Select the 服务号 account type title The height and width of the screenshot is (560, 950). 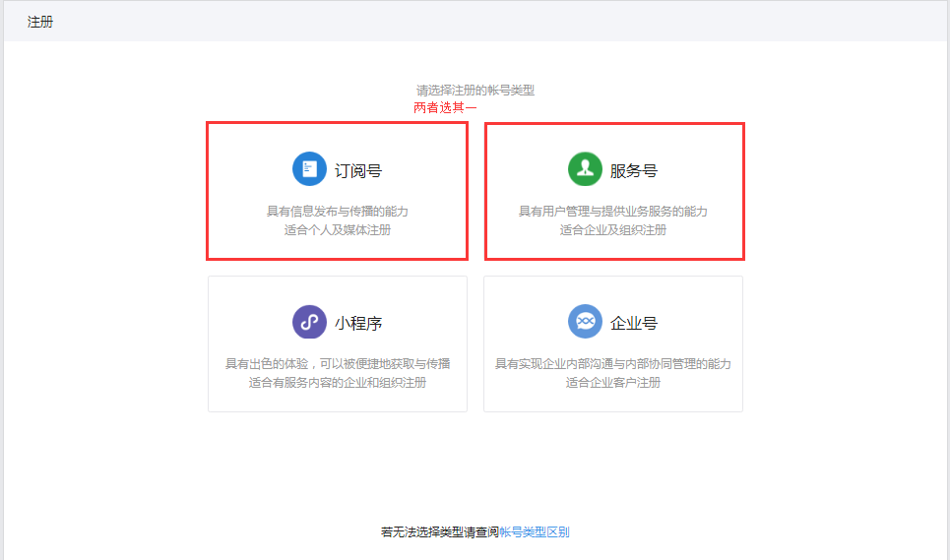634,170
